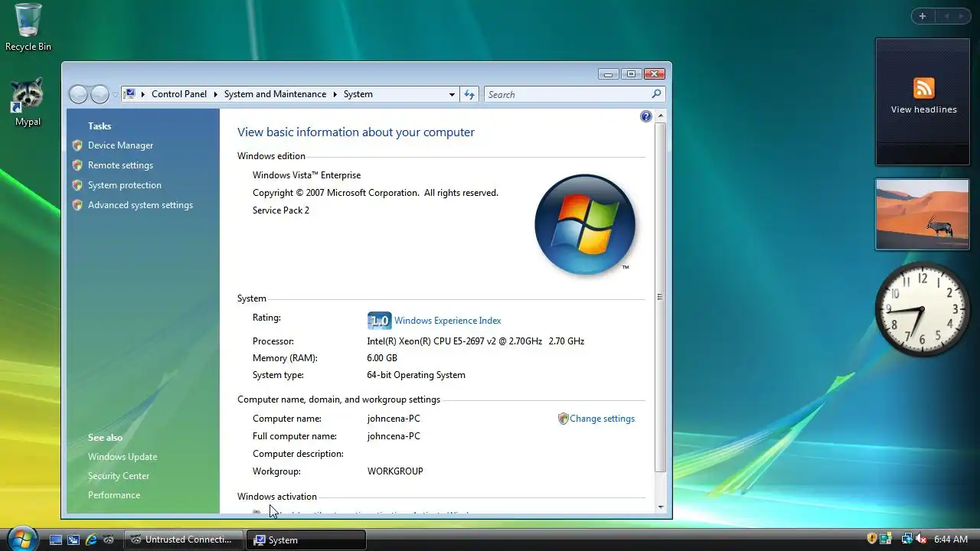Click the 6.00 GB memory value

[x=382, y=358]
